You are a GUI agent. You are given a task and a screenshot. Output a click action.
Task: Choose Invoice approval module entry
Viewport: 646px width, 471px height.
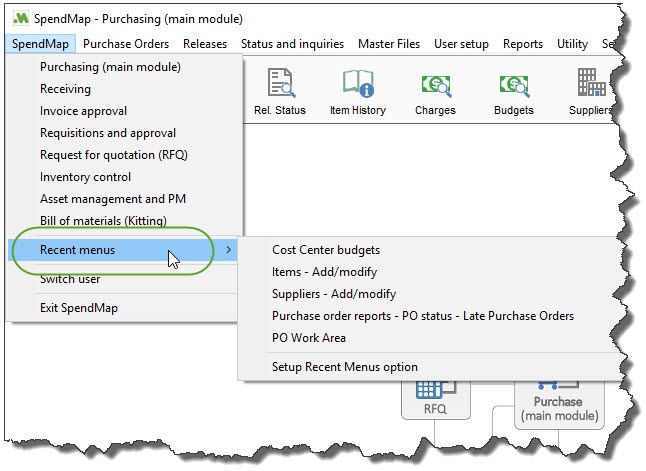click(124, 111)
